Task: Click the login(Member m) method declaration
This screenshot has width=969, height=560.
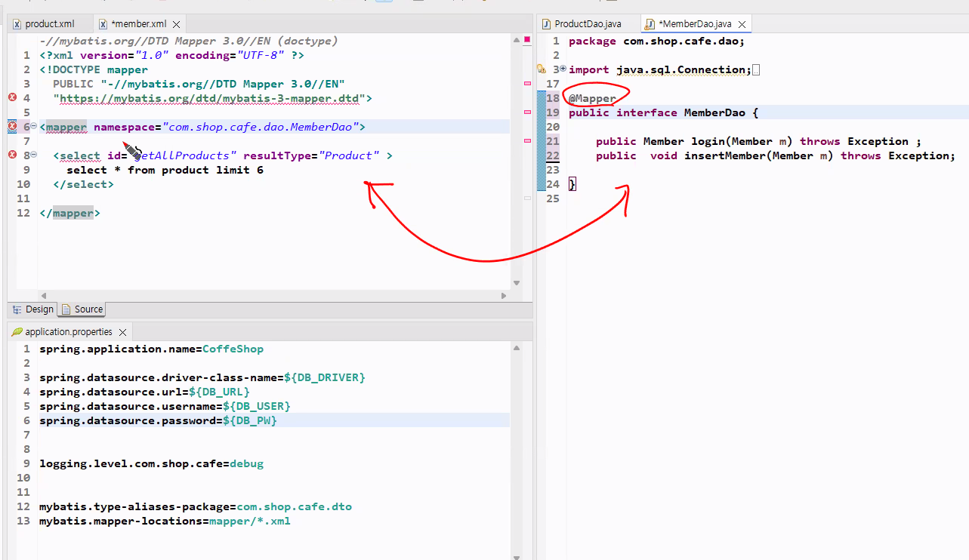Action: [758, 141]
